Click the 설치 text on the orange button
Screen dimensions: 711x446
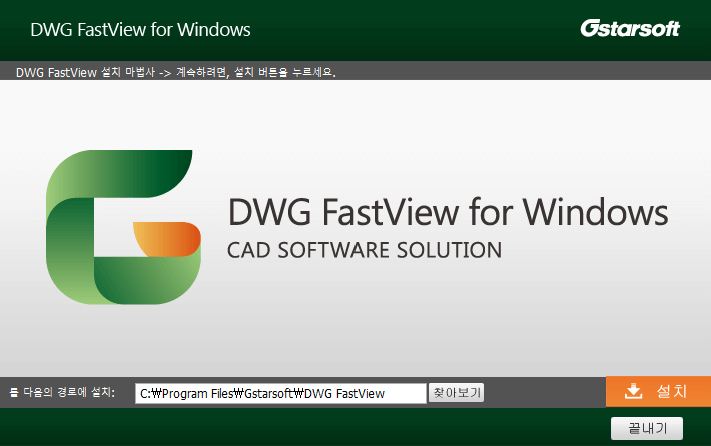671,391
